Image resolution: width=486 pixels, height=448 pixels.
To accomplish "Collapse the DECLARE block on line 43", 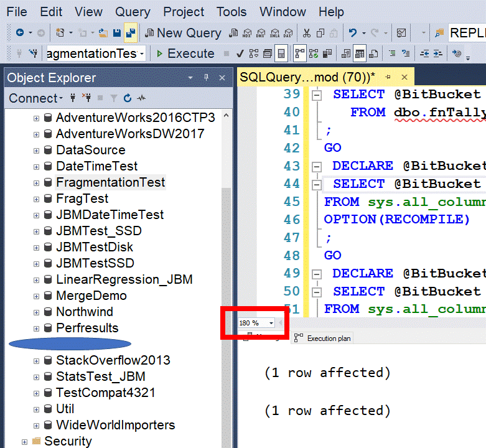I will pos(317,167).
